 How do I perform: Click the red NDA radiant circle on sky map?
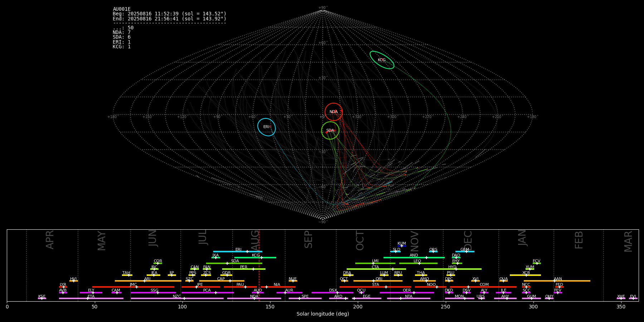(x=333, y=112)
